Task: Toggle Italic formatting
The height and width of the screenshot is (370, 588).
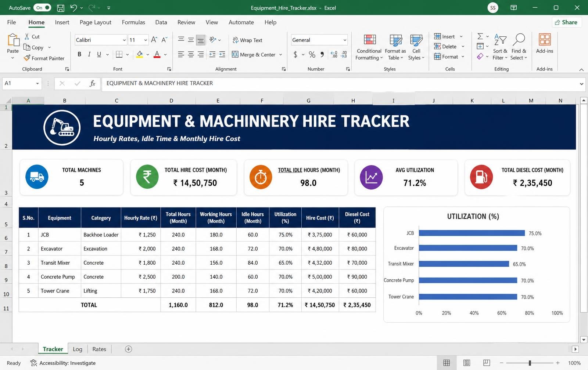Action: pyautogui.click(x=89, y=54)
